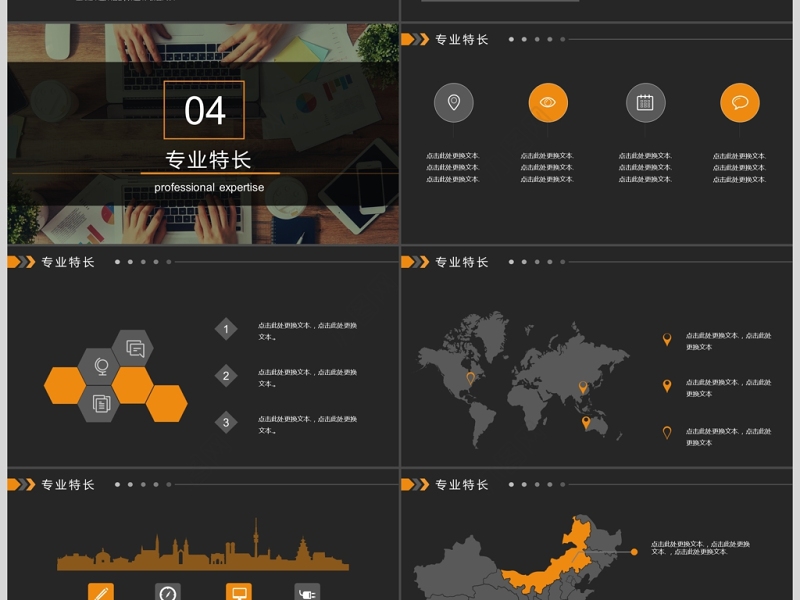
Task: Select the globe hexagon icon
Action: pyautogui.click(x=100, y=367)
